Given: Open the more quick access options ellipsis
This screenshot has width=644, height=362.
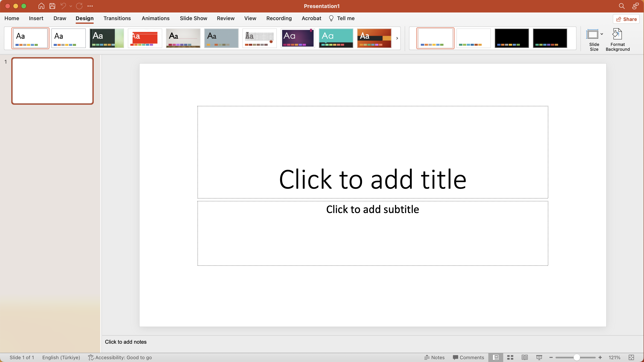Looking at the screenshot, I should (x=90, y=6).
